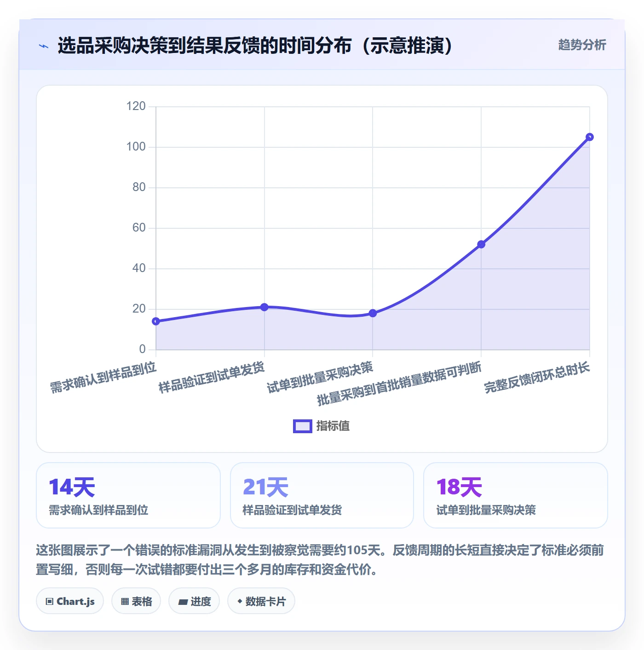Click the square icon in Chart.js chip

tap(50, 602)
